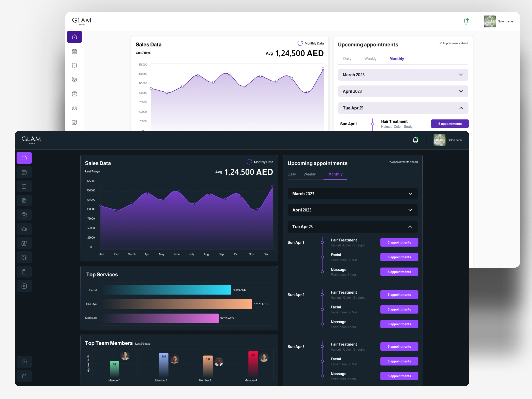Select the briefcase services icon
This screenshot has width=532, height=399.
click(24, 215)
